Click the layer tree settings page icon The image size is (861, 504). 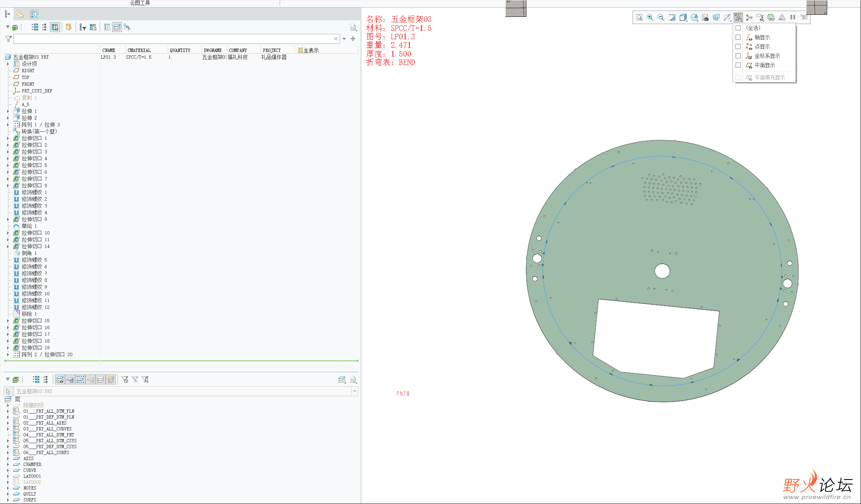click(353, 379)
